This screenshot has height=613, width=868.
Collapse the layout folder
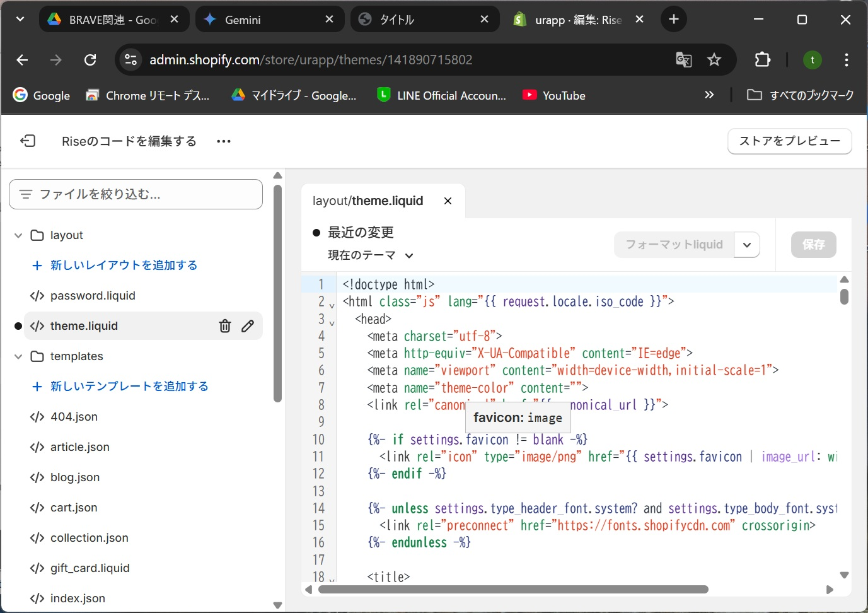(18, 235)
